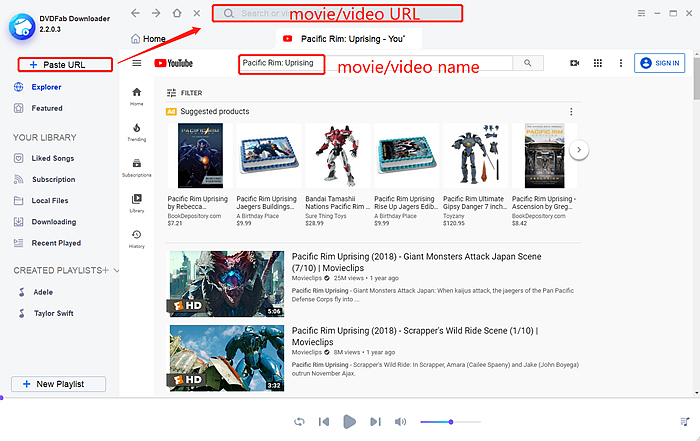Viewport: 700px width, 441px height.
Task: Click the SIGN IN button
Action: 659,63
